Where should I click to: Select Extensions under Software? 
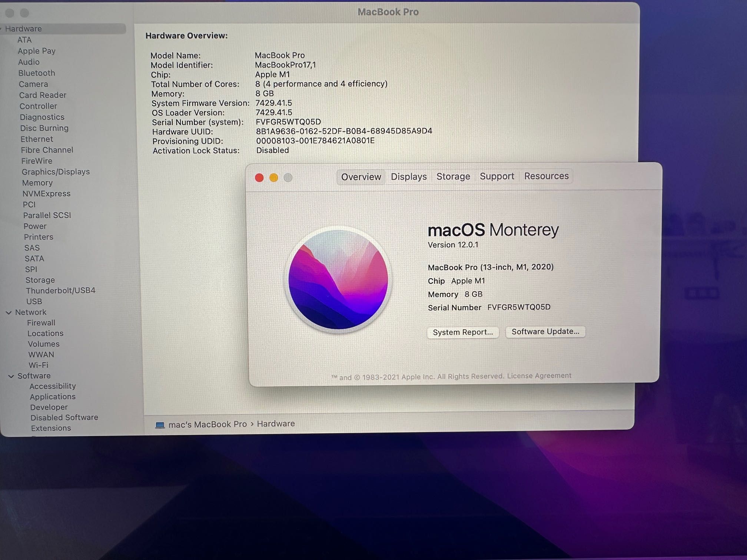[51, 429]
